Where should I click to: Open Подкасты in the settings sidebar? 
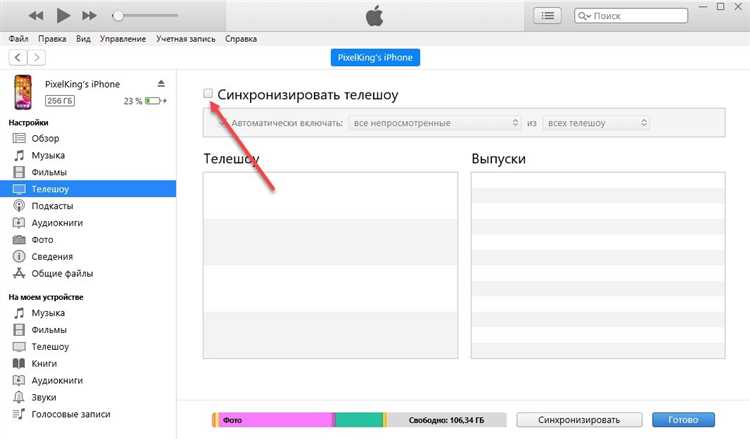[x=52, y=205]
